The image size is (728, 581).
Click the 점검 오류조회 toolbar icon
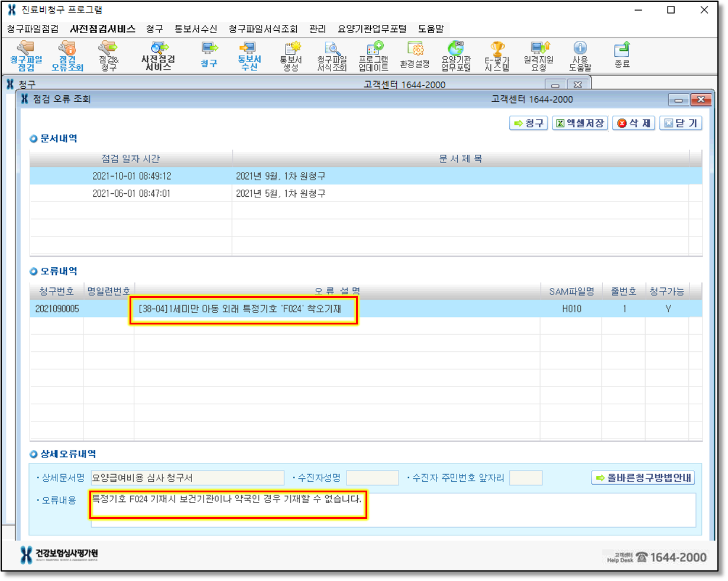[x=67, y=56]
